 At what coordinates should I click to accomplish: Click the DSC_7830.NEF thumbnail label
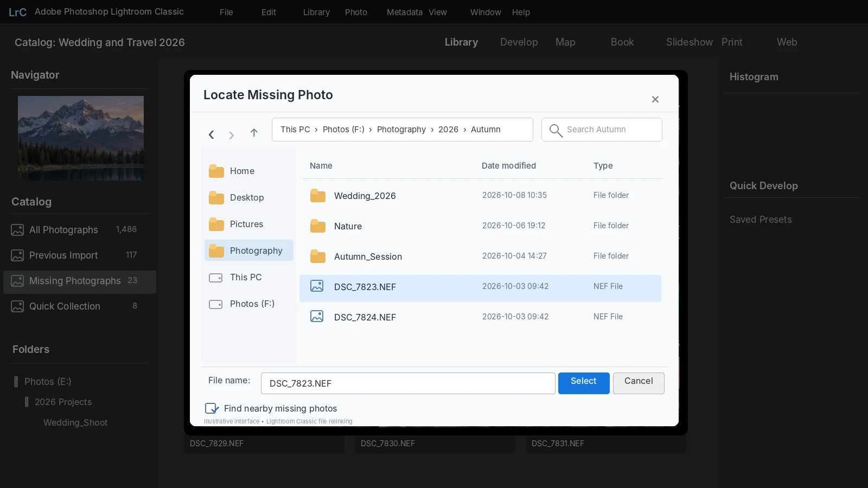click(x=388, y=444)
